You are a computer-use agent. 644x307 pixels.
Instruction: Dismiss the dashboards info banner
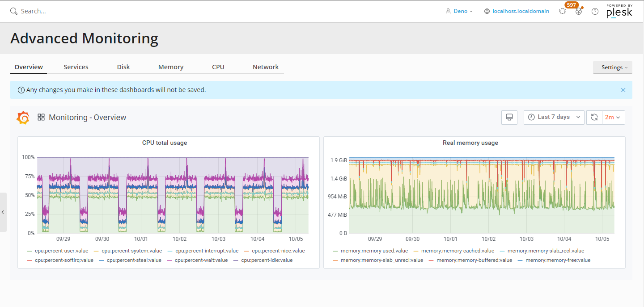[623, 90]
